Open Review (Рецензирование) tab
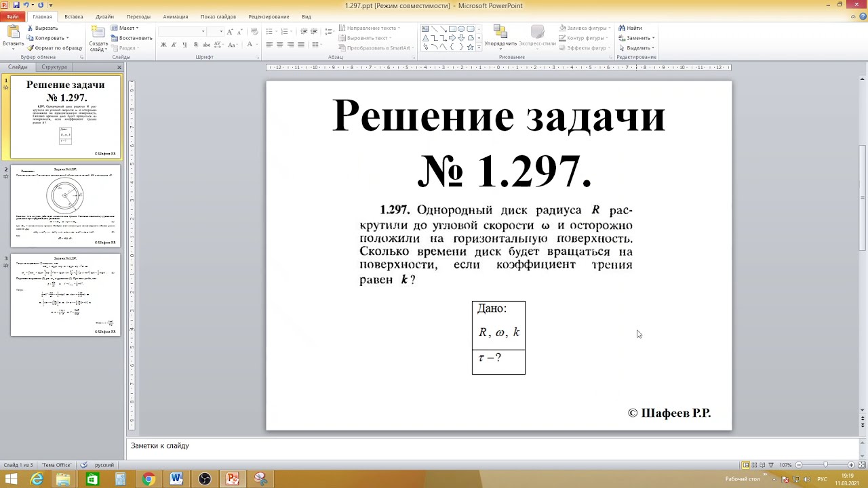The height and width of the screenshot is (488, 868). click(269, 16)
